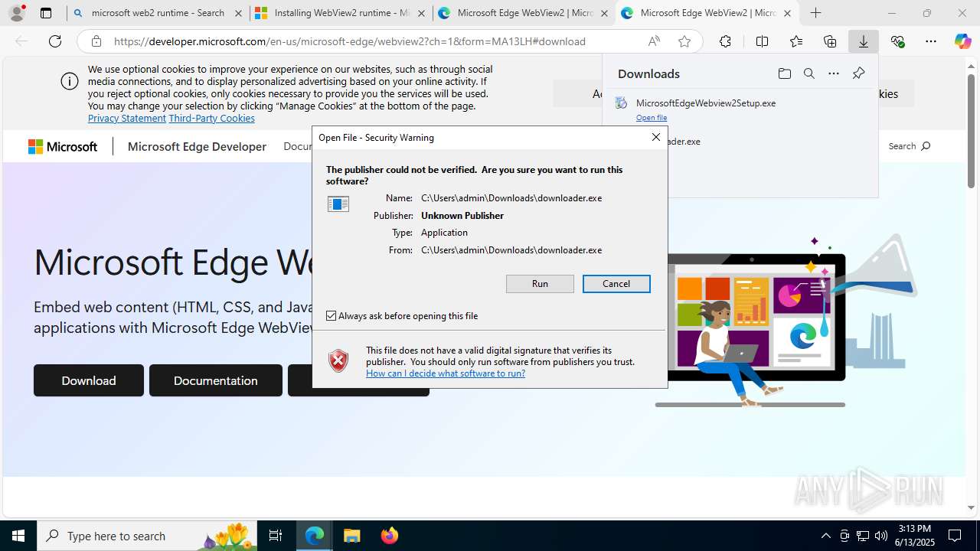Click Run in the Security Warning dialog

point(540,284)
